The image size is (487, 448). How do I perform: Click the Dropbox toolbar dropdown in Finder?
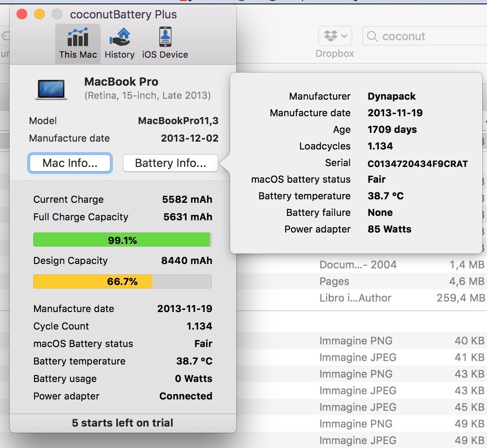pyautogui.click(x=335, y=36)
